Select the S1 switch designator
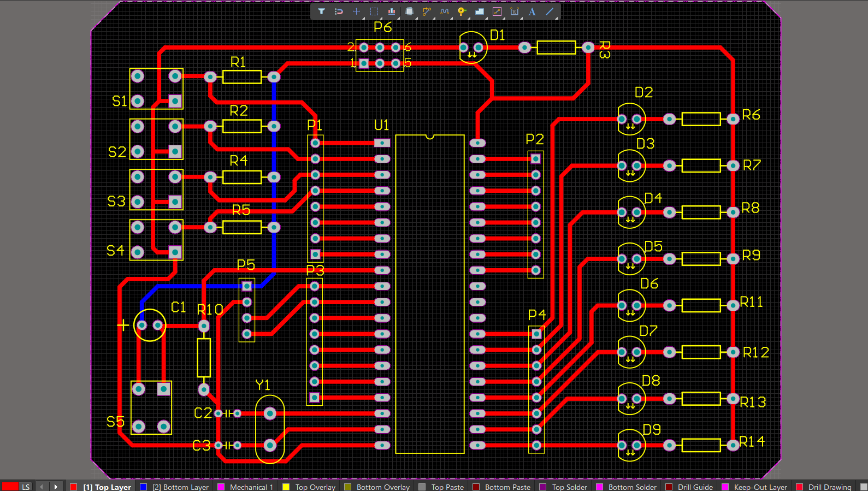 [119, 101]
